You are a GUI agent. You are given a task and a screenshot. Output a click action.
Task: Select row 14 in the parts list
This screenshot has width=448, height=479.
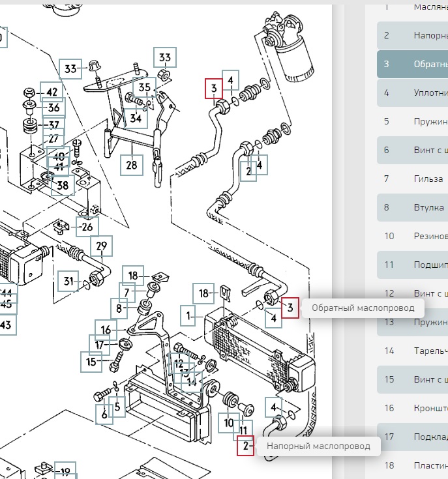412,351
